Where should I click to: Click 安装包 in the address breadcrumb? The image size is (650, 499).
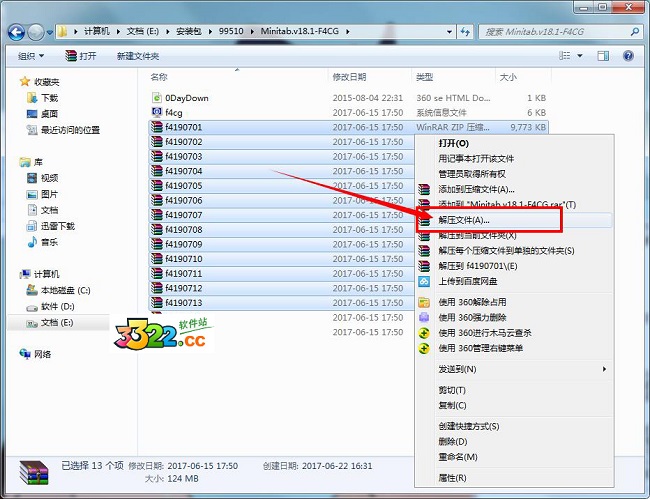pos(189,31)
